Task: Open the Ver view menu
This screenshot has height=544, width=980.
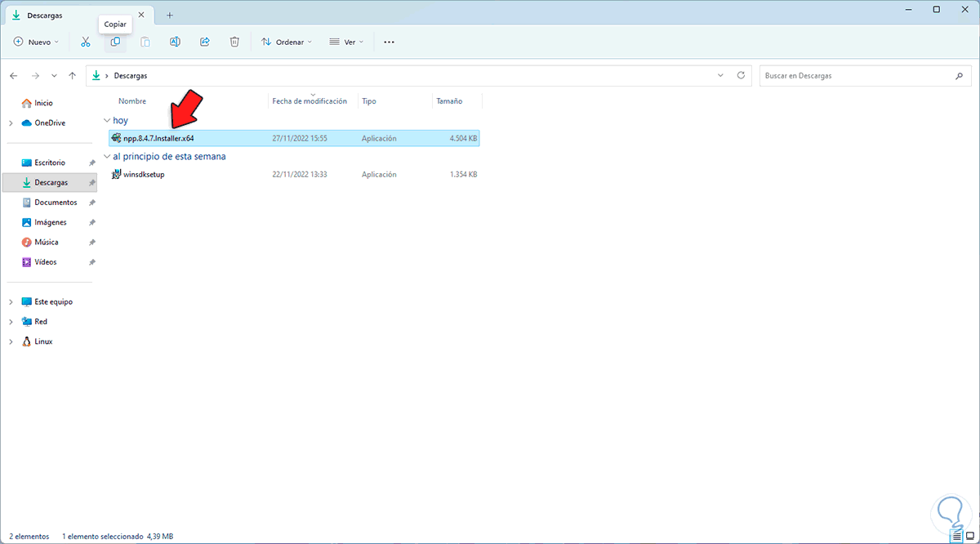Action: click(346, 42)
